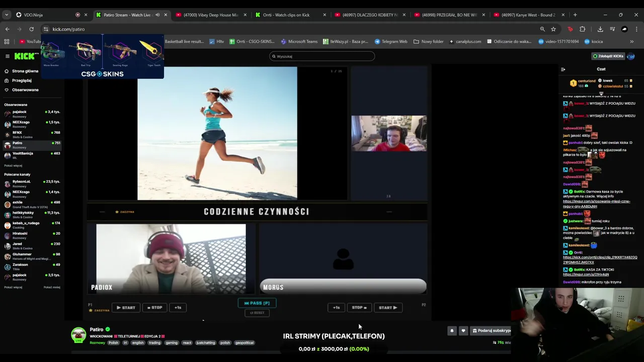This screenshot has height=362, width=644.
Task: Bookmark this page with star icon
Action: click(553, 29)
